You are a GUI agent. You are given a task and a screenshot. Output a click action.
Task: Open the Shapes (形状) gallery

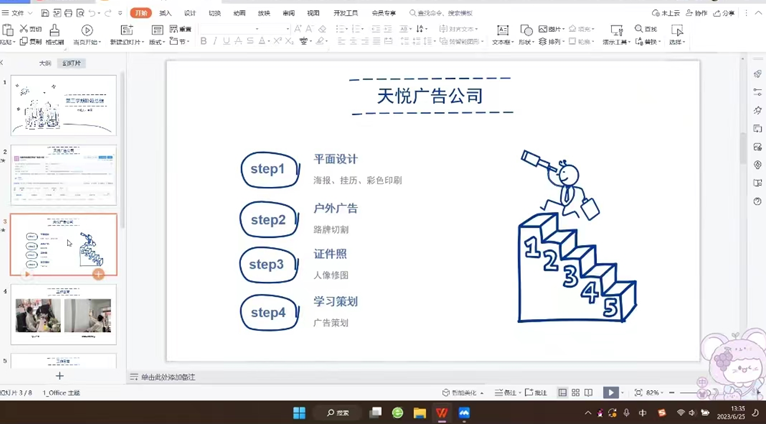525,35
